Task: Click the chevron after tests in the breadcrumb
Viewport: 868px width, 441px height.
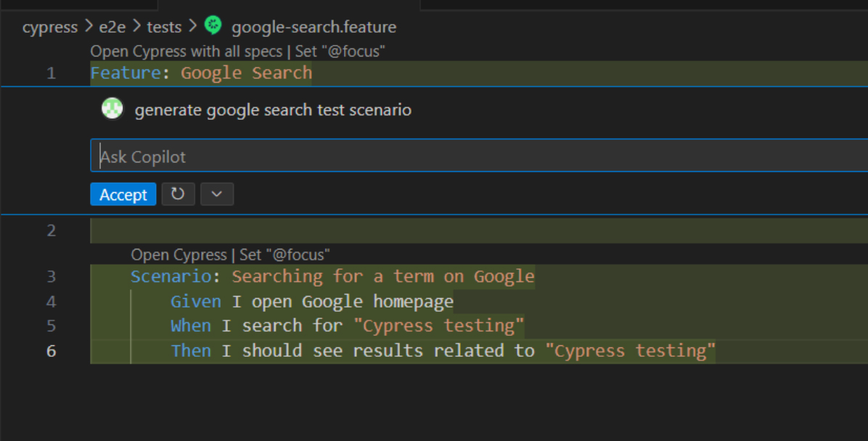Action: point(192,26)
